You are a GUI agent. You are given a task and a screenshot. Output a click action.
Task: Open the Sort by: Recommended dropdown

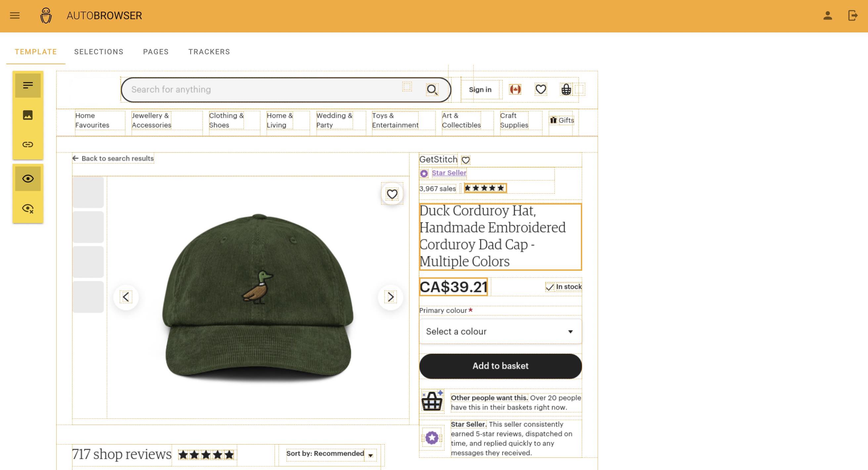[x=330, y=454]
